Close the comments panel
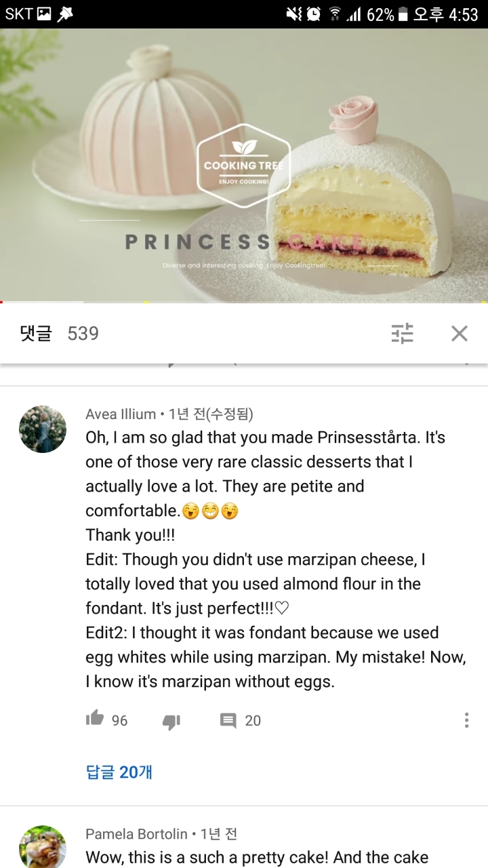Image resolution: width=488 pixels, height=868 pixels. (x=460, y=333)
